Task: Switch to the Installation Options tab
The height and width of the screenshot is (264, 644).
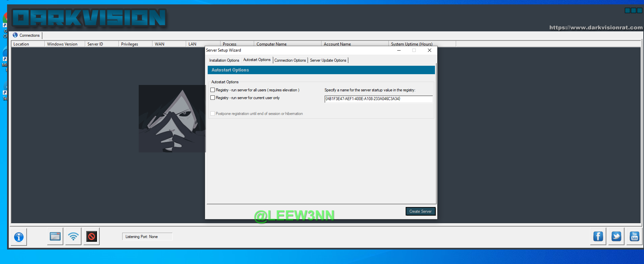Action: click(x=224, y=60)
